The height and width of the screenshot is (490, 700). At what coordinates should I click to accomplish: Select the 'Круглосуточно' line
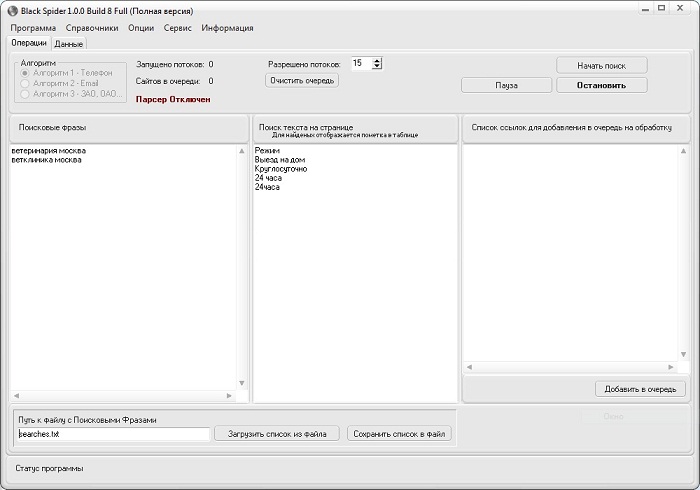(x=281, y=169)
